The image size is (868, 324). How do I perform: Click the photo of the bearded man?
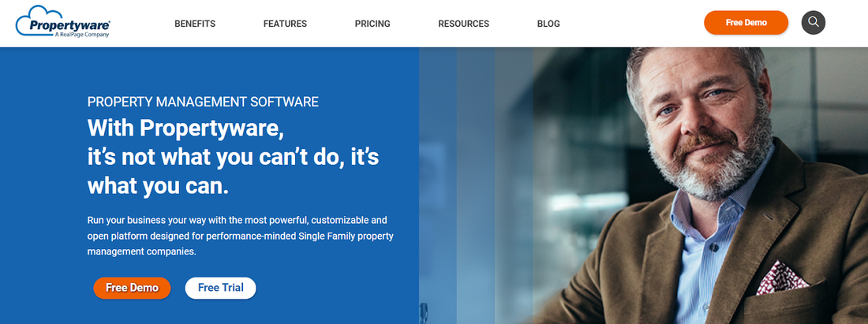coord(643,186)
